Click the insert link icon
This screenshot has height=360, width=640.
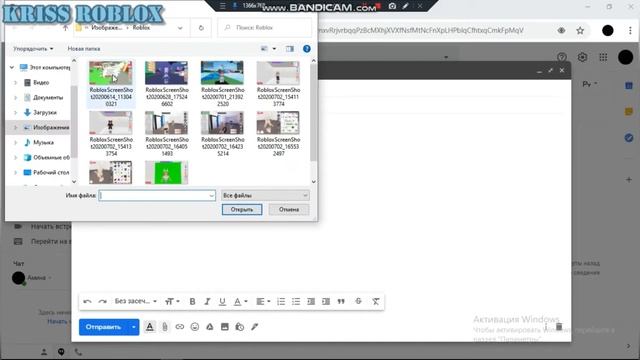(180, 327)
